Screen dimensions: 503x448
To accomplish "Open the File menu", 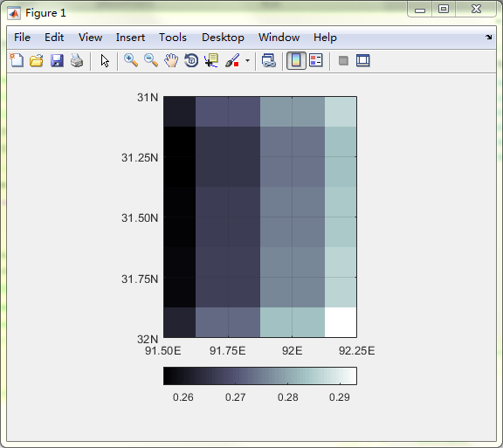I will (22, 38).
